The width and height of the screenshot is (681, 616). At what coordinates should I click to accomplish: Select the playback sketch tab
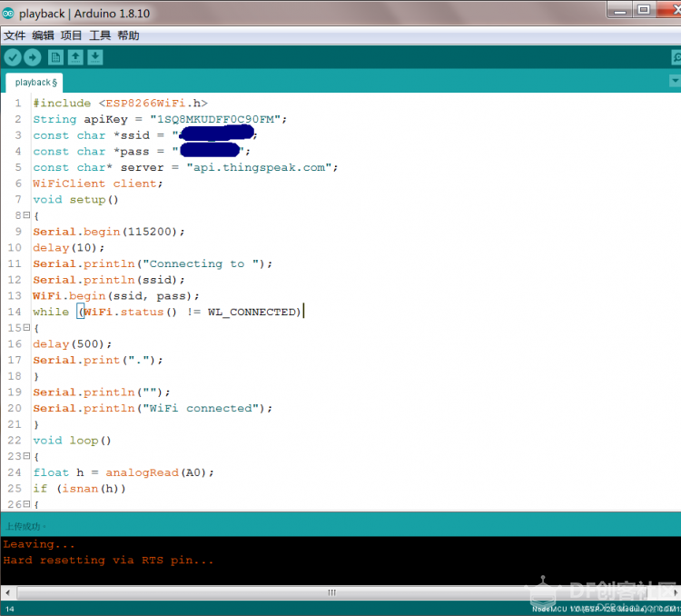pyautogui.click(x=35, y=83)
